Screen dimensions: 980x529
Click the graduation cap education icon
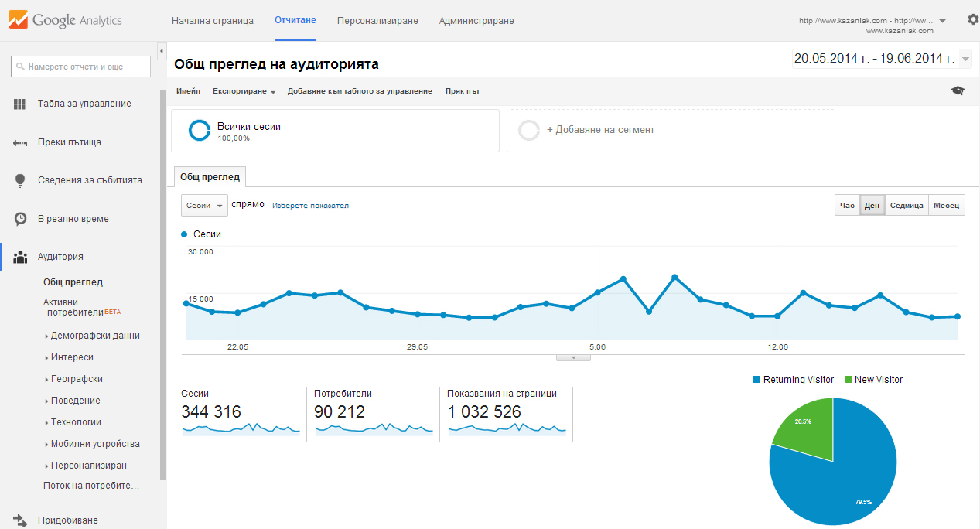coord(958,91)
